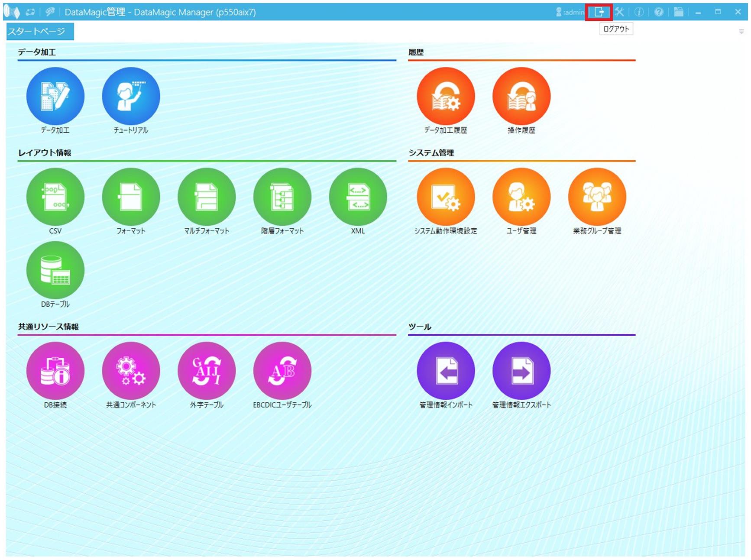Open システム動作環境設定 settings
Screen dimensions: 751x560
[446, 197]
